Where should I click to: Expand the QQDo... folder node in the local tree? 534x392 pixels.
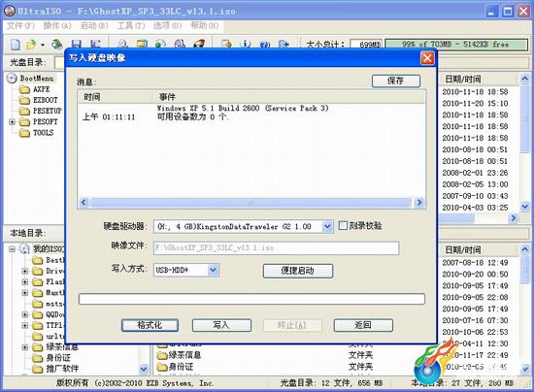pyautogui.click(x=25, y=314)
